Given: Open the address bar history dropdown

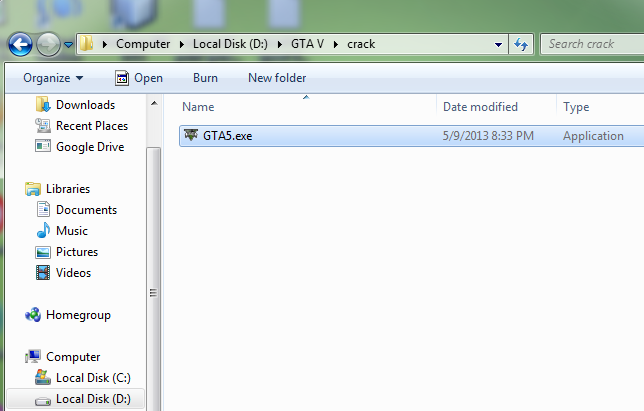Looking at the screenshot, I should click(x=498, y=44).
